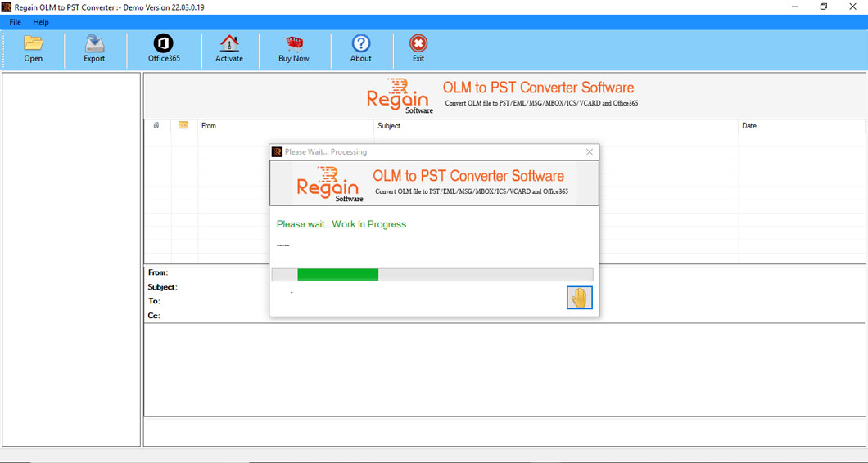Image resolution: width=868 pixels, height=463 pixels.
Task: Close the Please Wait Processing dialog
Action: 590,151
